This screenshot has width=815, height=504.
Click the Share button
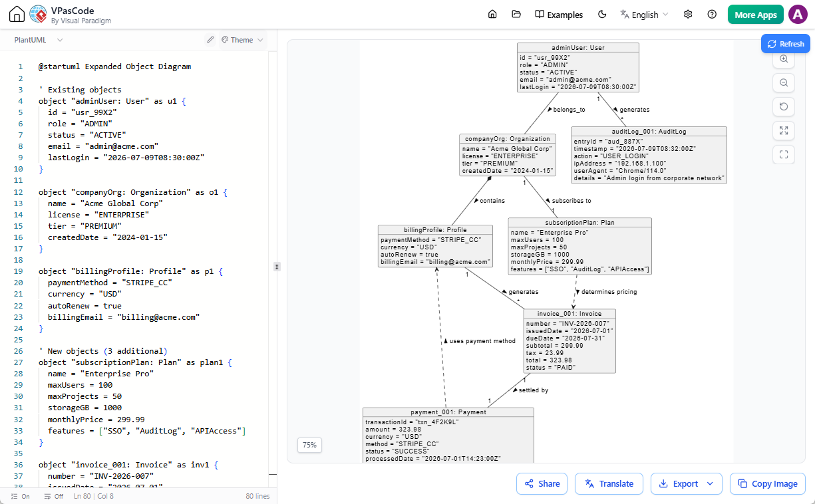[542, 483]
